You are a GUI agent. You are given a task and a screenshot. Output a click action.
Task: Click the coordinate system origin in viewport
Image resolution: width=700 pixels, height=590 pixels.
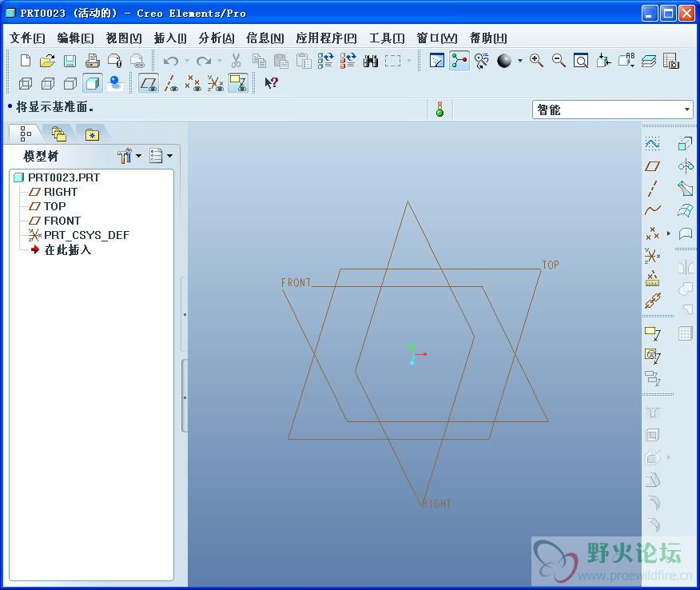413,355
